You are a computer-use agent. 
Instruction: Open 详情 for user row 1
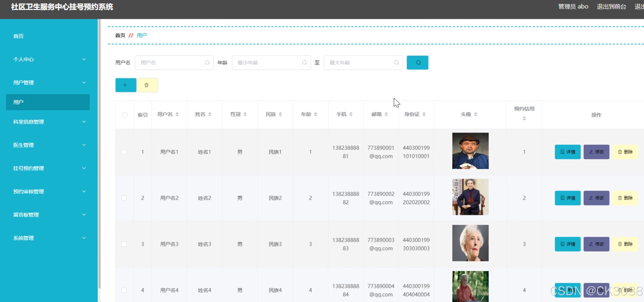click(567, 152)
